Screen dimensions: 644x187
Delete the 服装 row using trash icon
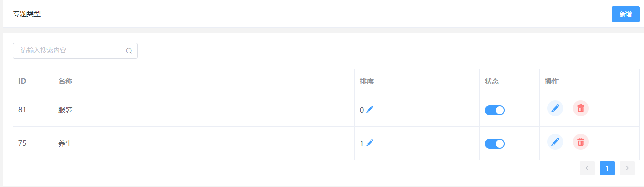581,108
